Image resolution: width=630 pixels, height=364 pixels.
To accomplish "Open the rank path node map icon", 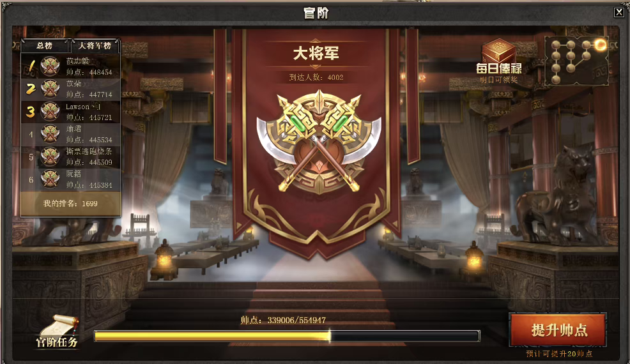I will [576, 61].
